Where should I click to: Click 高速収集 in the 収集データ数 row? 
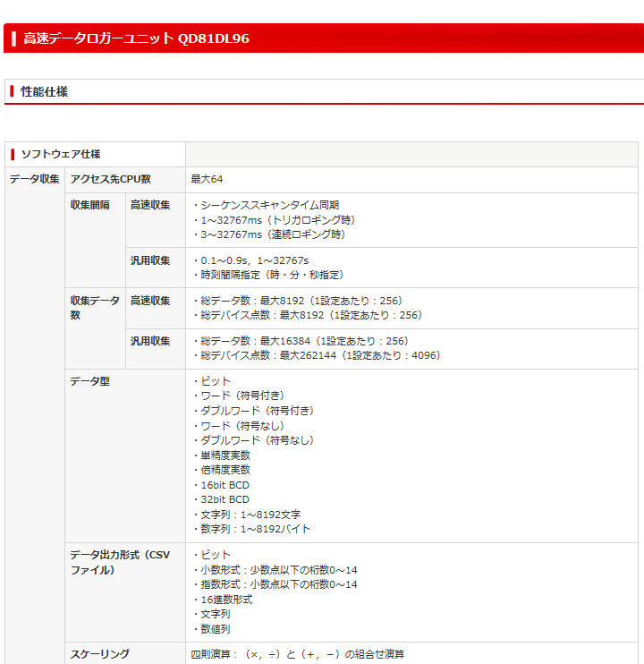(x=156, y=308)
